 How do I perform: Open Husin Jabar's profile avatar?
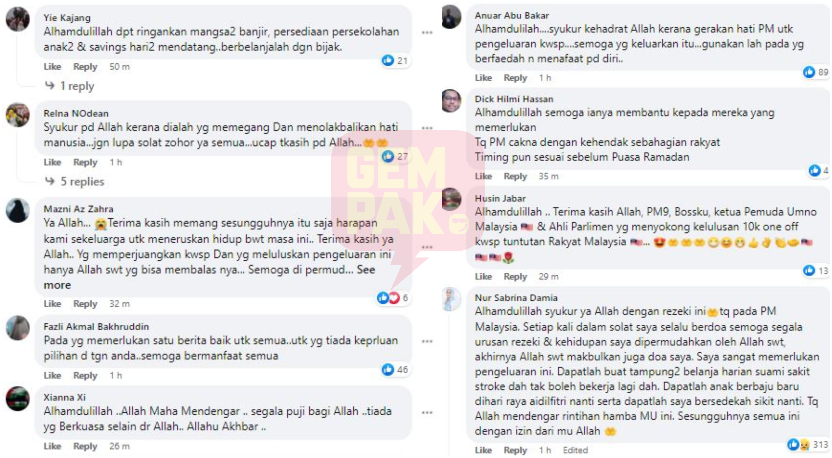(x=452, y=200)
